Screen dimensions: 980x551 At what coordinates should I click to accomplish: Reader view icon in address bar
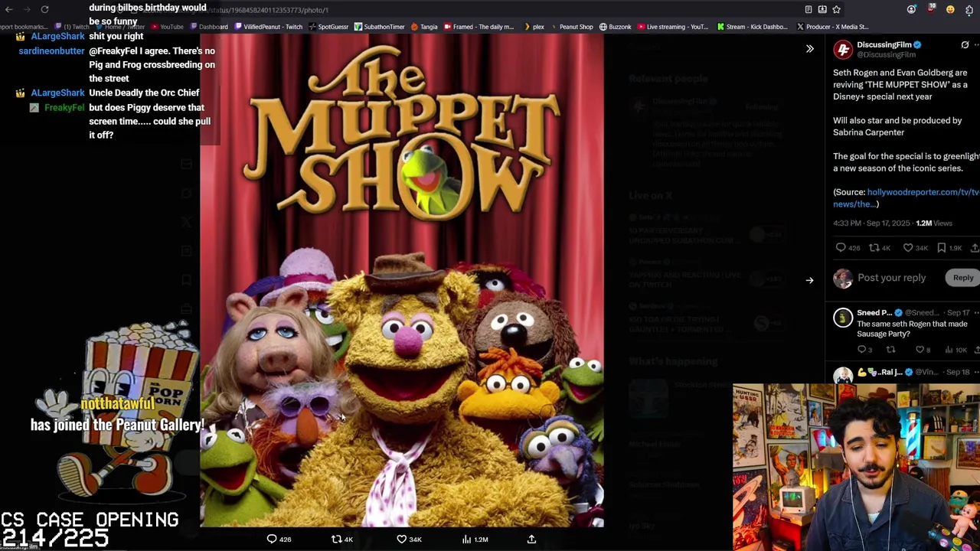click(x=808, y=9)
